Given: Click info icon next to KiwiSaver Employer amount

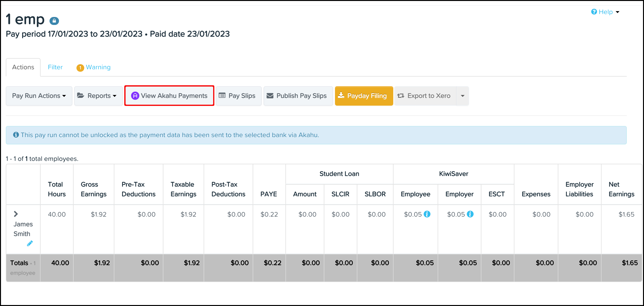Looking at the screenshot, I should (470, 214).
